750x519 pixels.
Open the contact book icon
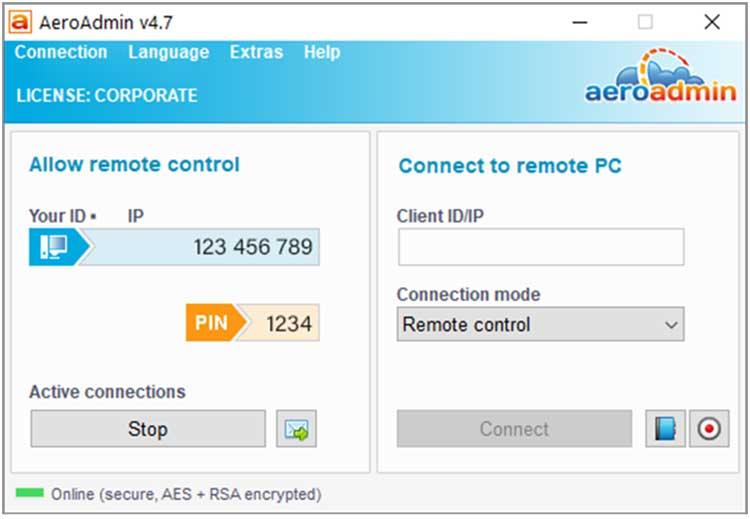(x=665, y=429)
